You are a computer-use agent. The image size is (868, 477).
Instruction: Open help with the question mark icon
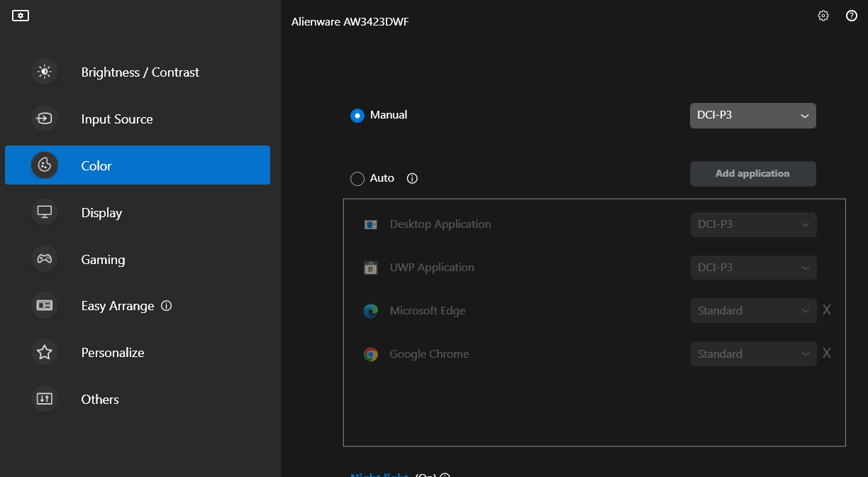(x=852, y=16)
